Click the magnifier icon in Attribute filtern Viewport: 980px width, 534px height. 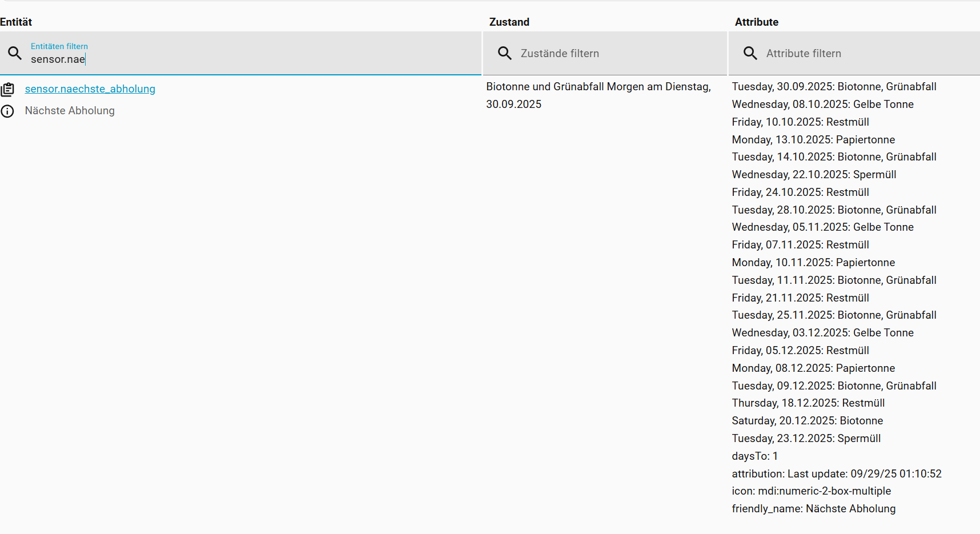[x=750, y=53]
